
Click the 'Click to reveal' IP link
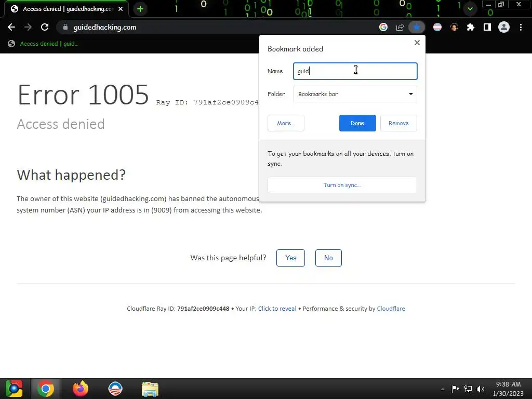pos(277,309)
